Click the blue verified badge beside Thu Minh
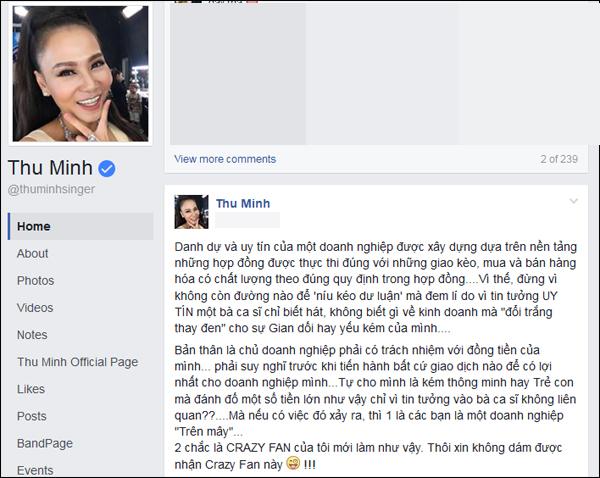 (107, 168)
